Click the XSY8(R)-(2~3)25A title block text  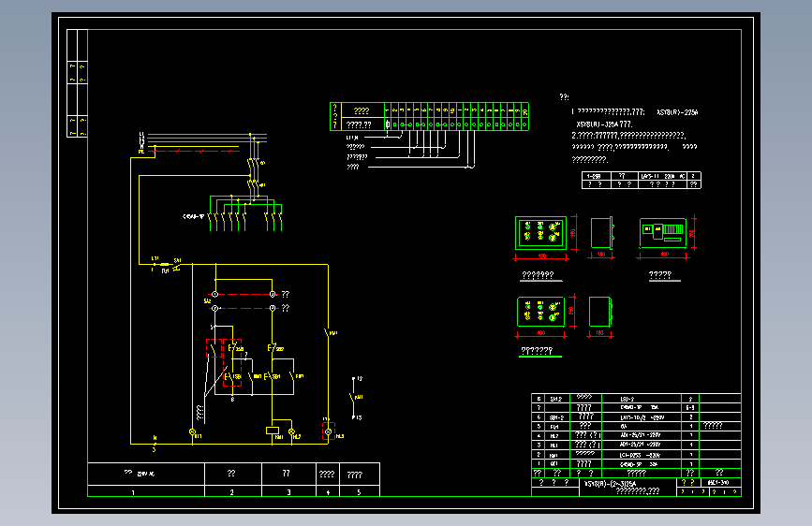pos(610,484)
